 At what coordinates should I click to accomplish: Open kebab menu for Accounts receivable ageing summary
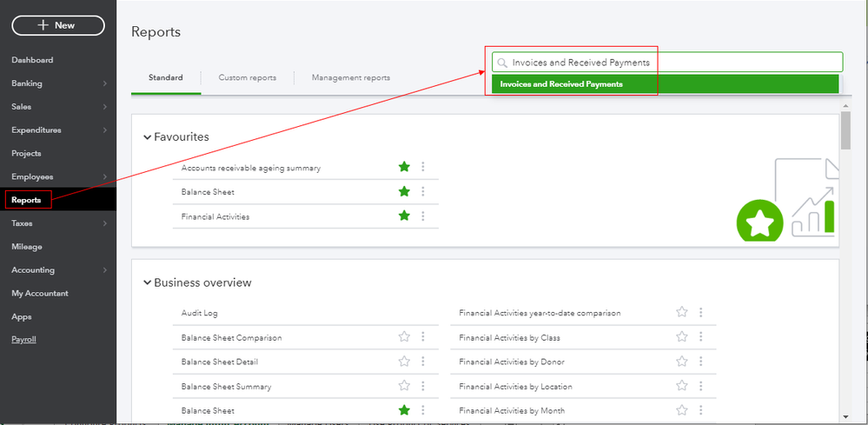423,167
